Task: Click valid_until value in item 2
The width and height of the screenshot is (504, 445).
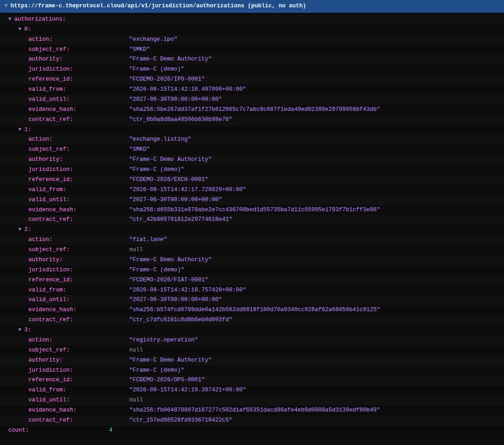Action: (175, 299)
